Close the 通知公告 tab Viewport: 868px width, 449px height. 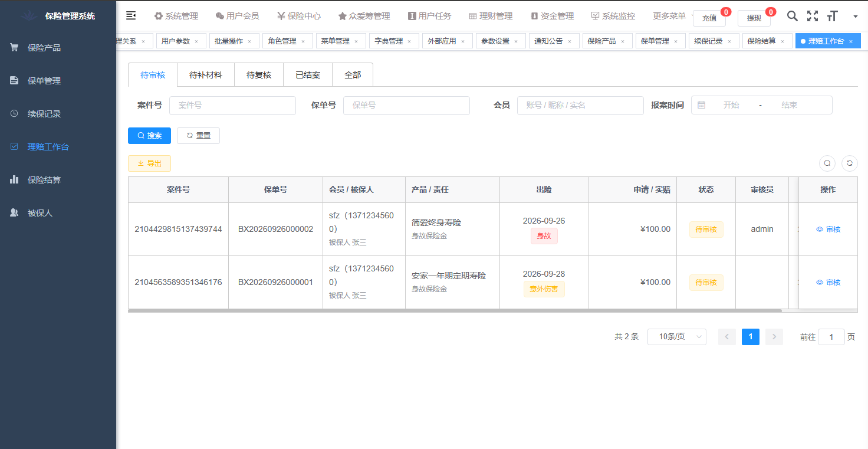pos(569,41)
